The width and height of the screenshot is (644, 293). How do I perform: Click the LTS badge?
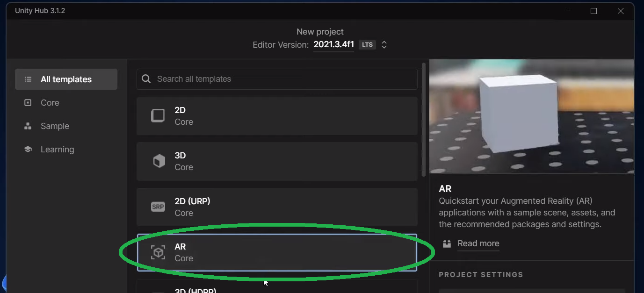(x=367, y=45)
